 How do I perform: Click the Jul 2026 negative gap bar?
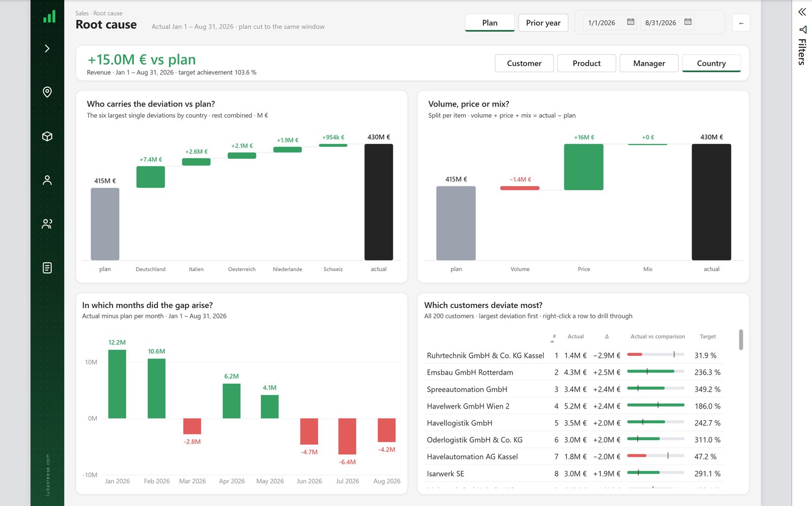[347, 436]
